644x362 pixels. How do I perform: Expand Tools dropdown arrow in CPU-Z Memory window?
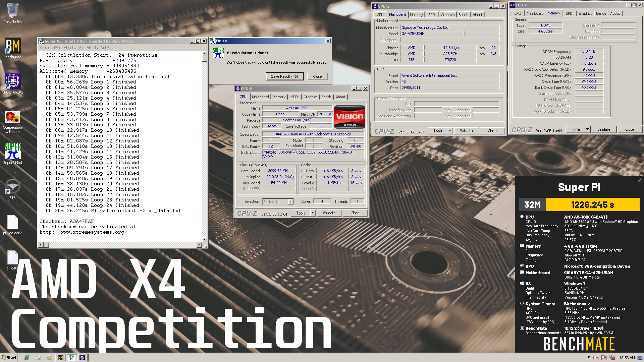[x=587, y=129]
